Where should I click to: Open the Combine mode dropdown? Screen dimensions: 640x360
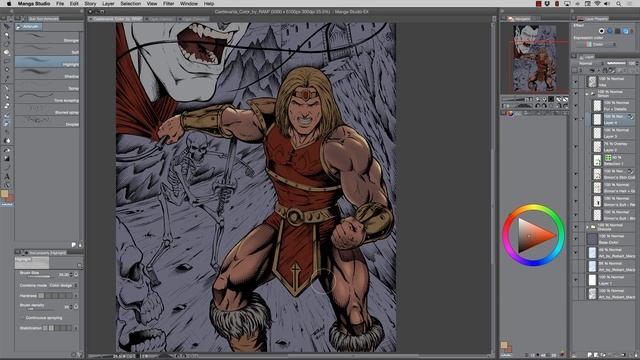pyautogui.click(x=63, y=285)
